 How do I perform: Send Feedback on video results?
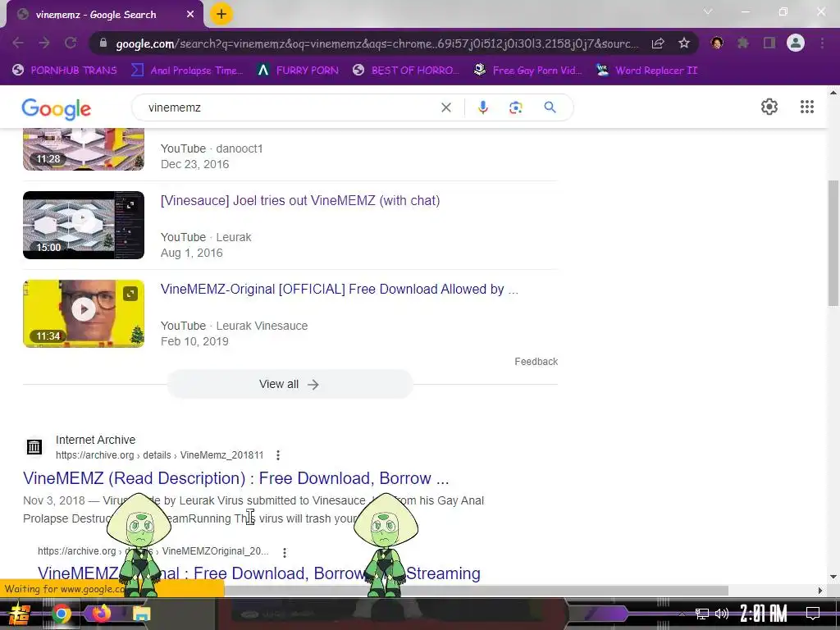536,362
